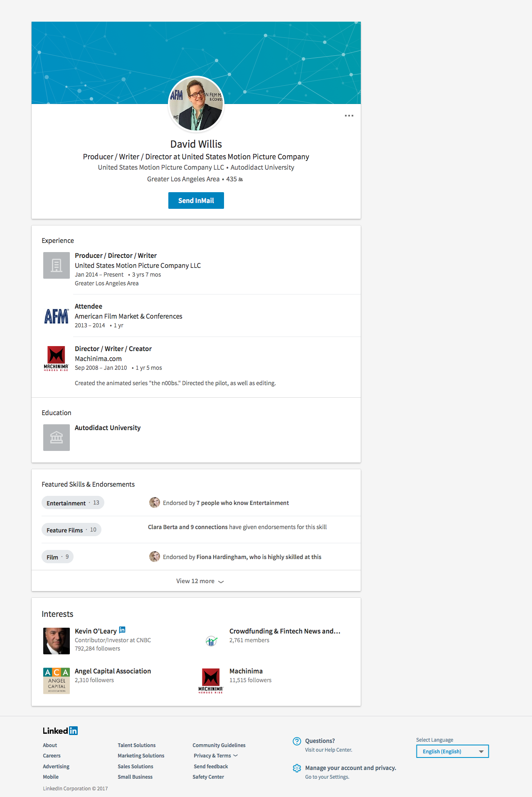Screen dimensions: 532x797
Task: Click the Send InMail button
Action: [x=196, y=200]
